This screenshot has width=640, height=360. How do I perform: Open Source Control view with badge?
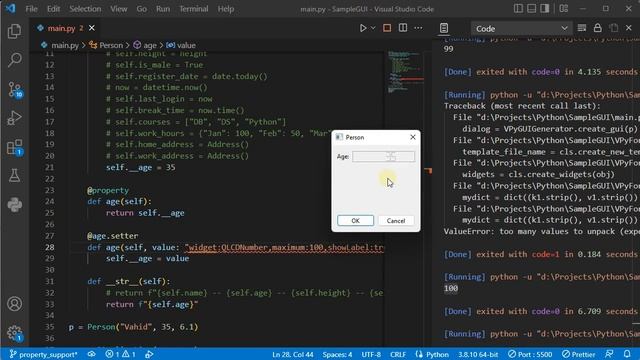[15, 89]
